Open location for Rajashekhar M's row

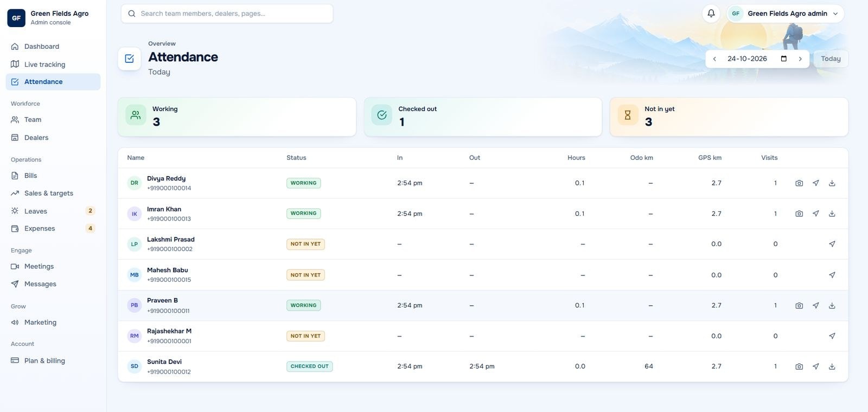coord(832,336)
